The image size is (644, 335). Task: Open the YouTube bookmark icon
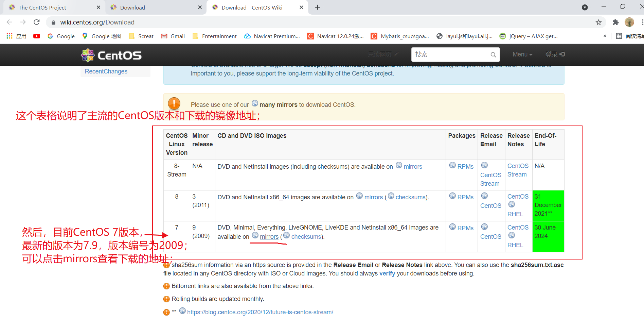pyautogui.click(x=37, y=36)
